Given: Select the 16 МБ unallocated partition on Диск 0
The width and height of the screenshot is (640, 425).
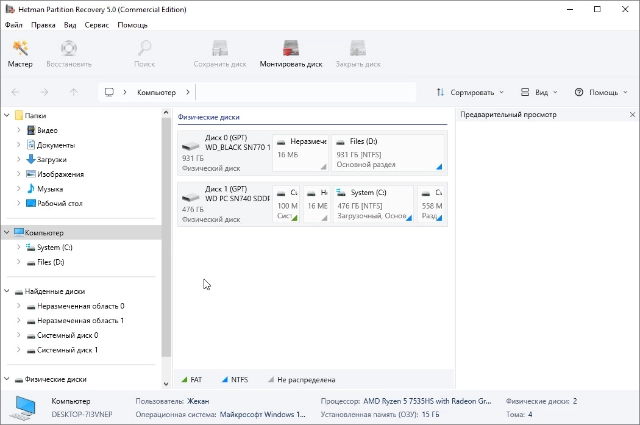Looking at the screenshot, I should tap(300, 153).
